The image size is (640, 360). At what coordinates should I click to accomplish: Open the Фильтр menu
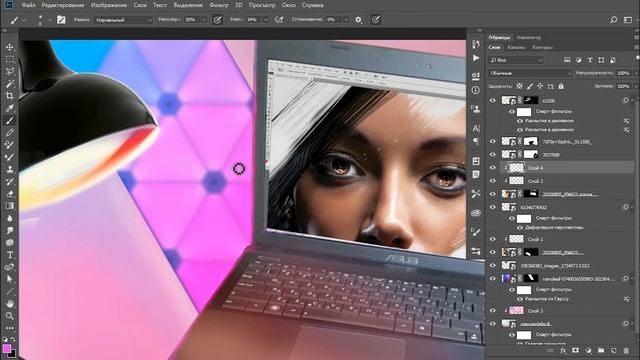coord(219,5)
